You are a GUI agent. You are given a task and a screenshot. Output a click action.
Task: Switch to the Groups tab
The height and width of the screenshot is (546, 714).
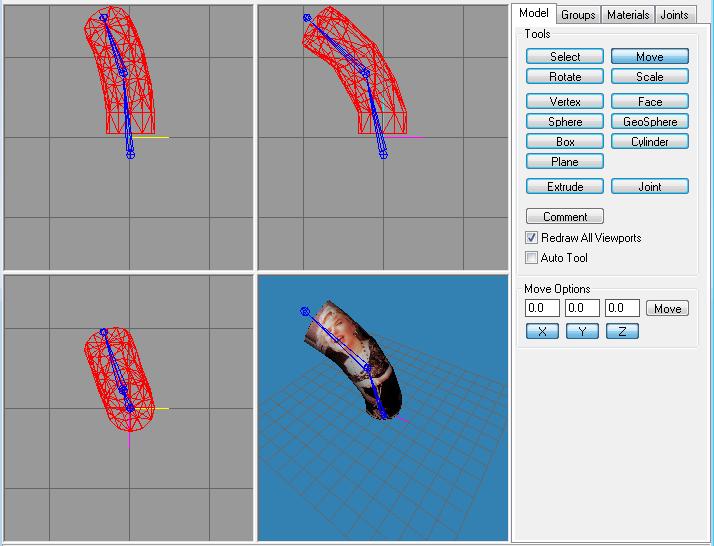[578, 15]
